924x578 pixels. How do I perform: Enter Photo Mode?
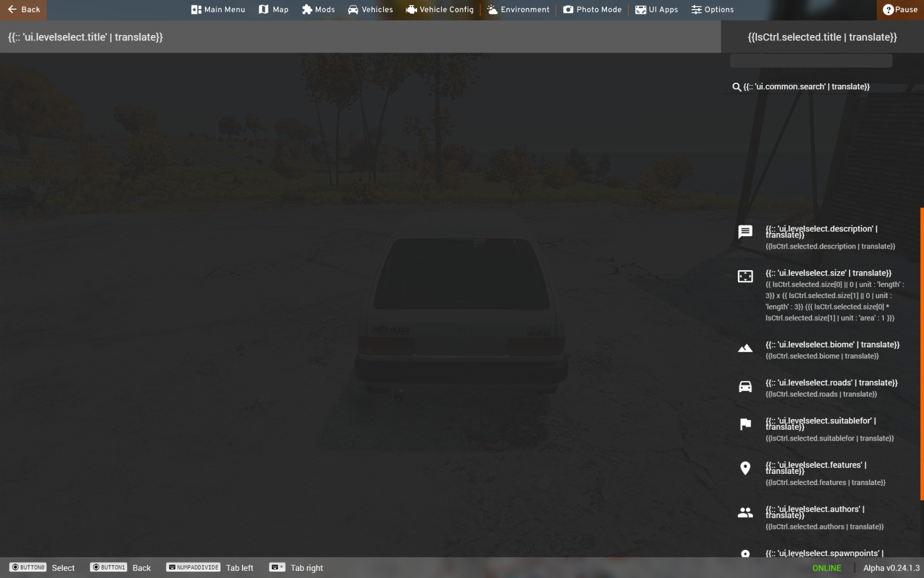pos(592,10)
